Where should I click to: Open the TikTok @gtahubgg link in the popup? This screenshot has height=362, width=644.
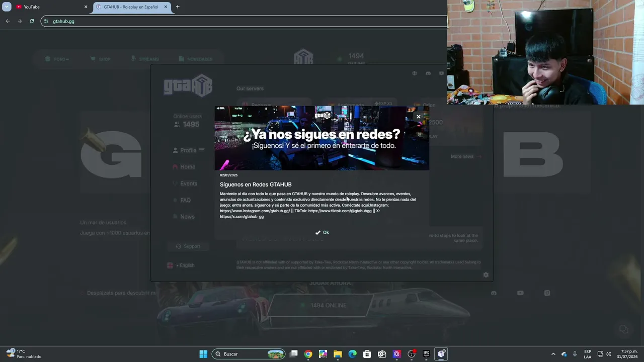(x=340, y=211)
